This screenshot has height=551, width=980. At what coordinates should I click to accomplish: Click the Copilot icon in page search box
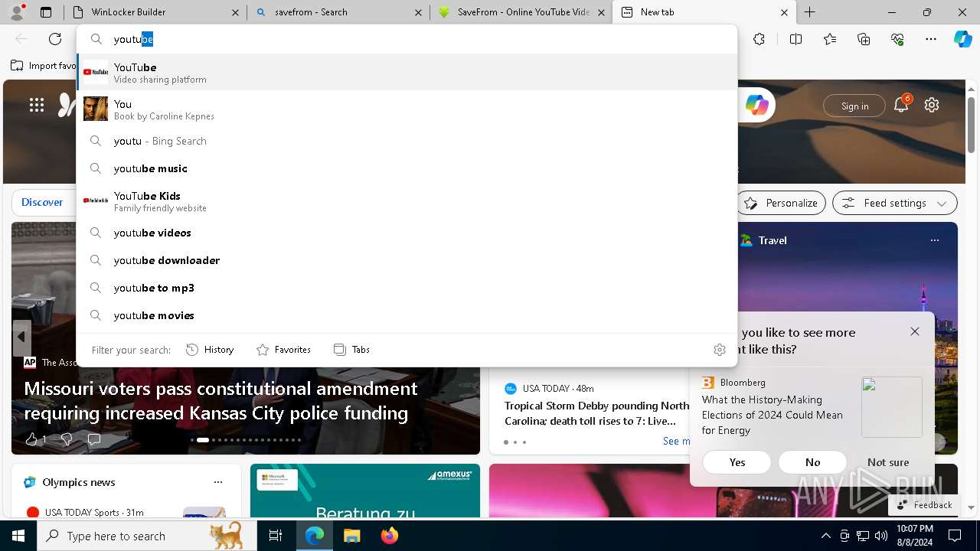click(x=756, y=106)
